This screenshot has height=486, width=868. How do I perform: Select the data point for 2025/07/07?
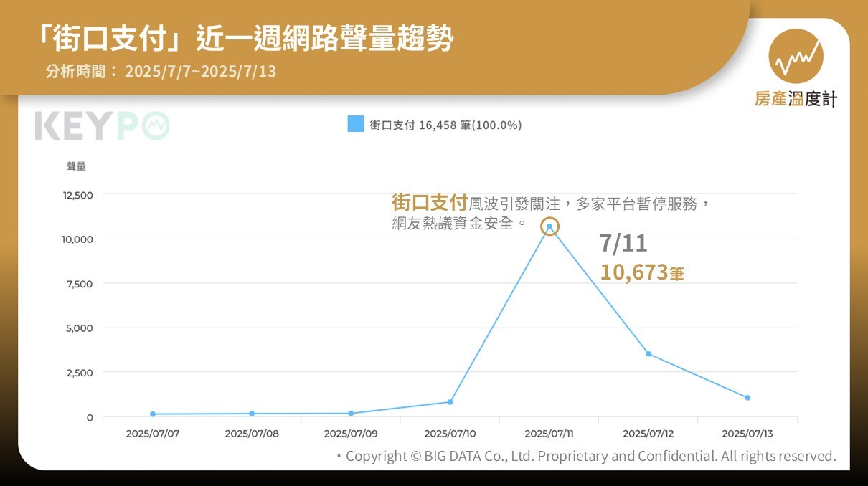153,414
